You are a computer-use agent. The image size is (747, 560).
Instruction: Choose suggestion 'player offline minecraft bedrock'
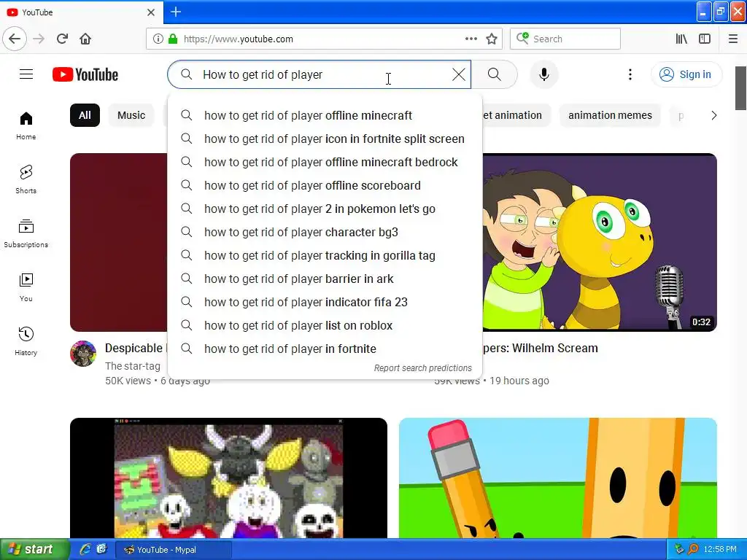click(325, 162)
